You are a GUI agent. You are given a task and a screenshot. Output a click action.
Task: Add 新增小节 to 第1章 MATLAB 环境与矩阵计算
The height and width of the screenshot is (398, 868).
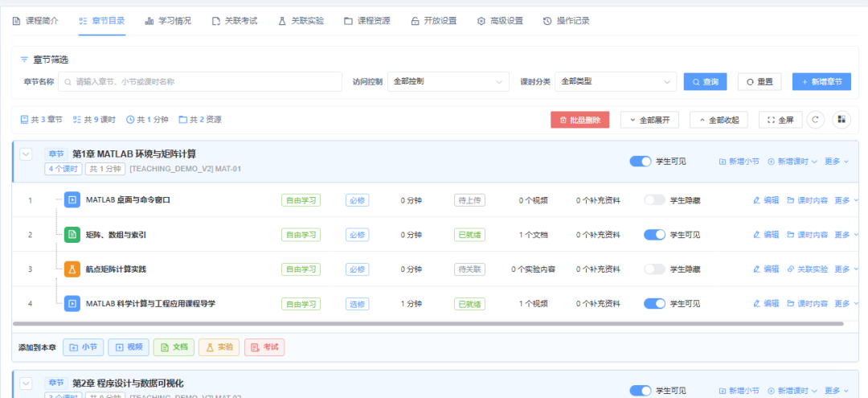739,162
